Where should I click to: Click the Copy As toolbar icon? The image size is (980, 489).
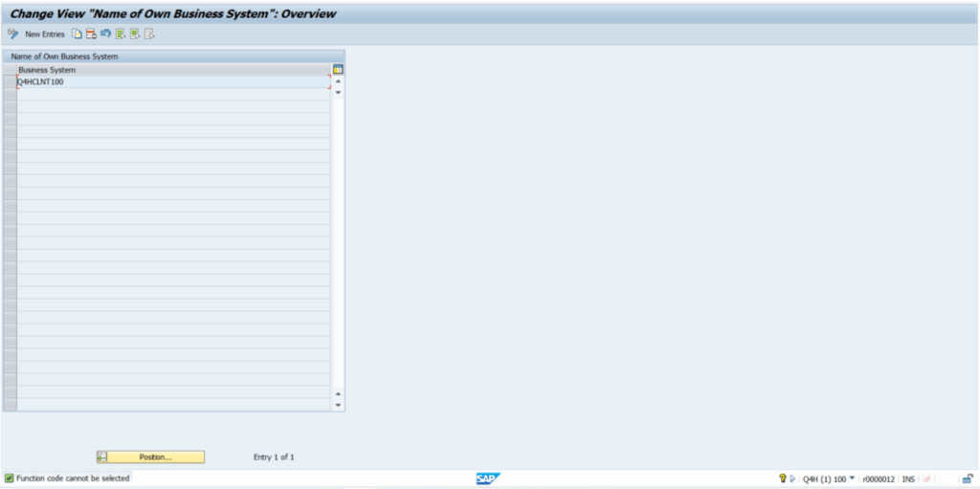click(77, 33)
